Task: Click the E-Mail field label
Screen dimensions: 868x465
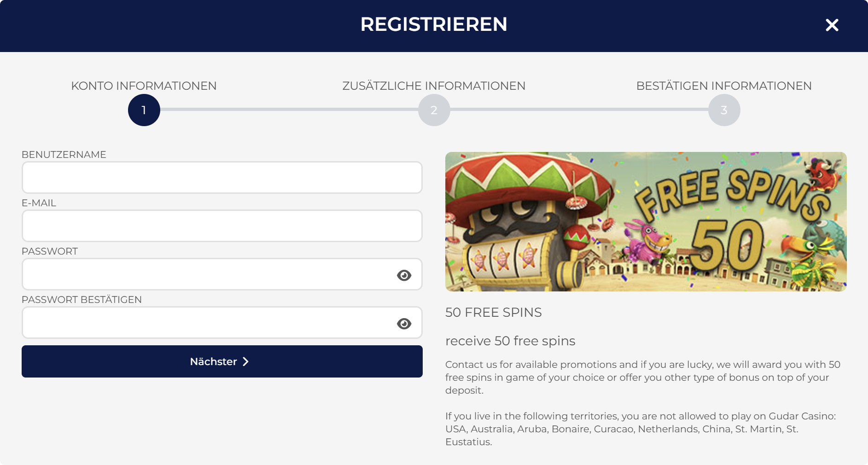Action: pos(39,203)
